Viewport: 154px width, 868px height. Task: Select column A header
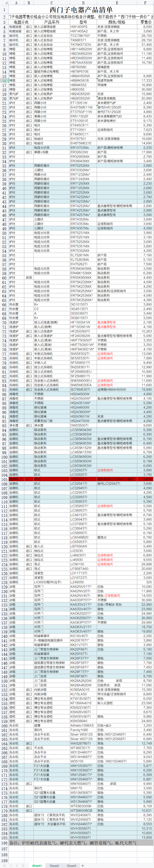(x=16, y=3)
